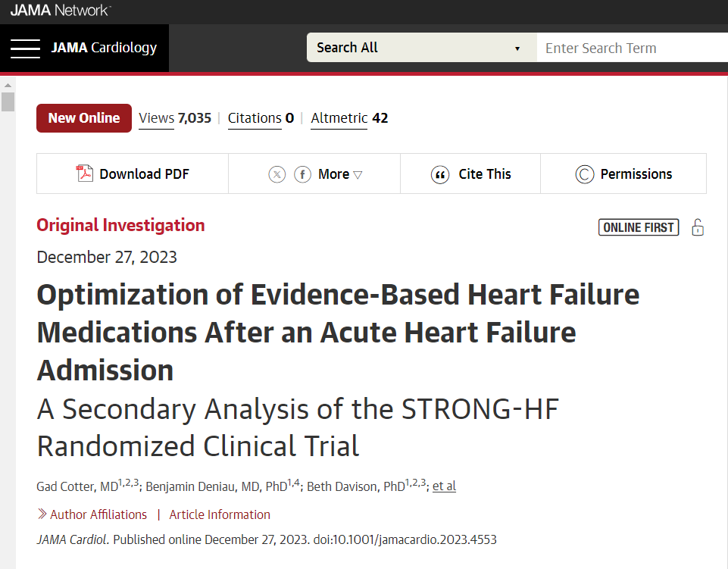Viewport: 728px width, 569px height.
Task: View the Altmetric score details
Action: pyautogui.click(x=349, y=118)
